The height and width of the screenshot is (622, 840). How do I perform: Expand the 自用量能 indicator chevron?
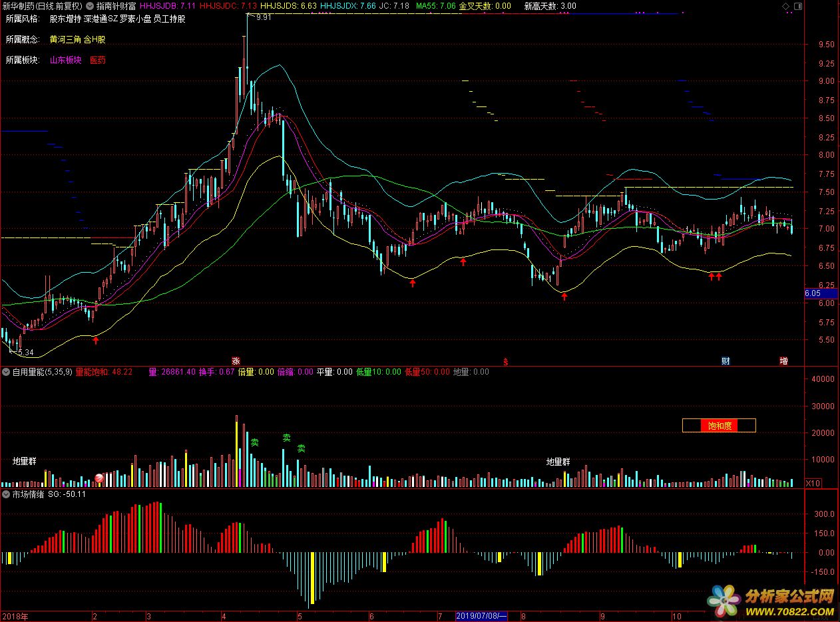coord(6,372)
